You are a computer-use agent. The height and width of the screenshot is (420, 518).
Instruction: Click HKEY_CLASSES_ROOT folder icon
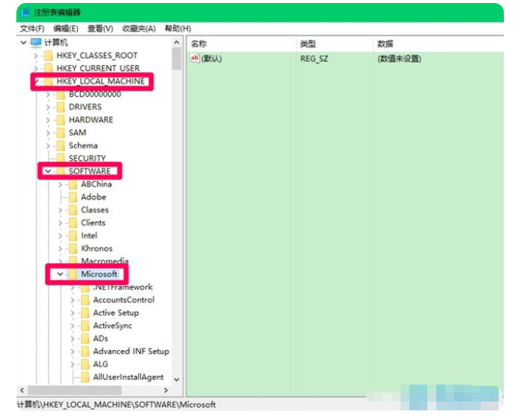pos(48,55)
